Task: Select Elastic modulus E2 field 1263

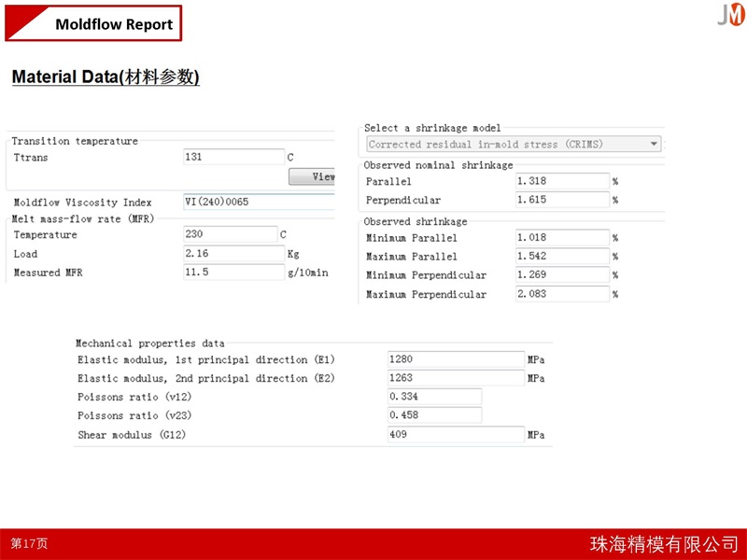Action: (x=456, y=378)
